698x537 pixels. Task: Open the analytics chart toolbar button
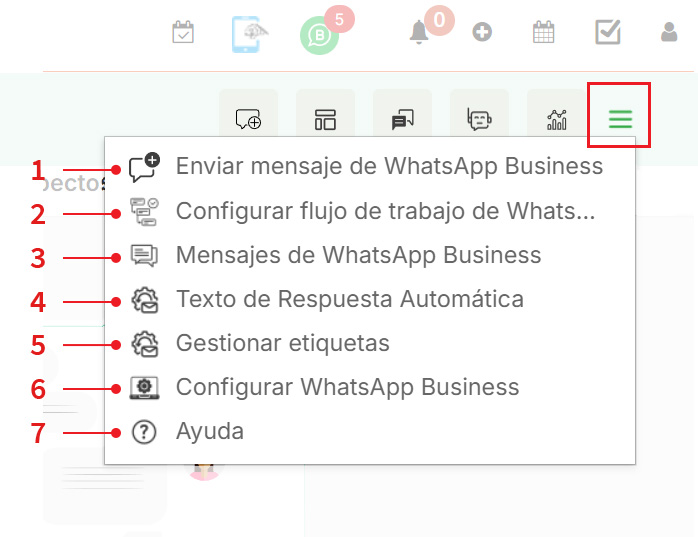(x=556, y=120)
